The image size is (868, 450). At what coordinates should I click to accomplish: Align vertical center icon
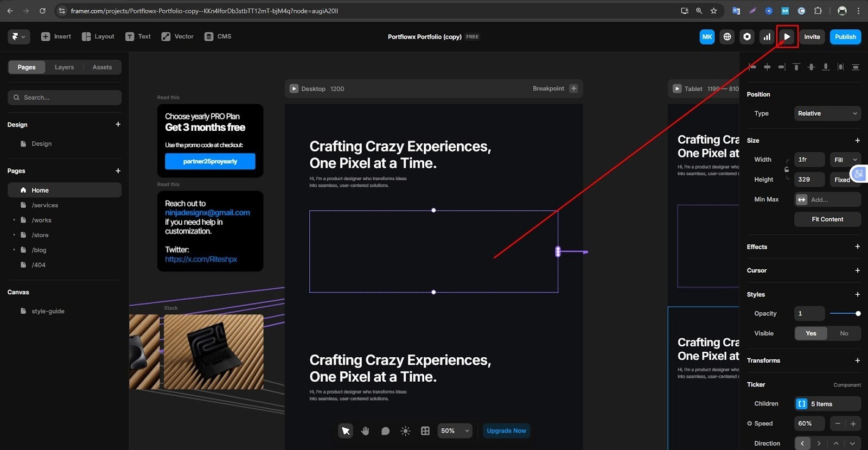(x=811, y=67)
